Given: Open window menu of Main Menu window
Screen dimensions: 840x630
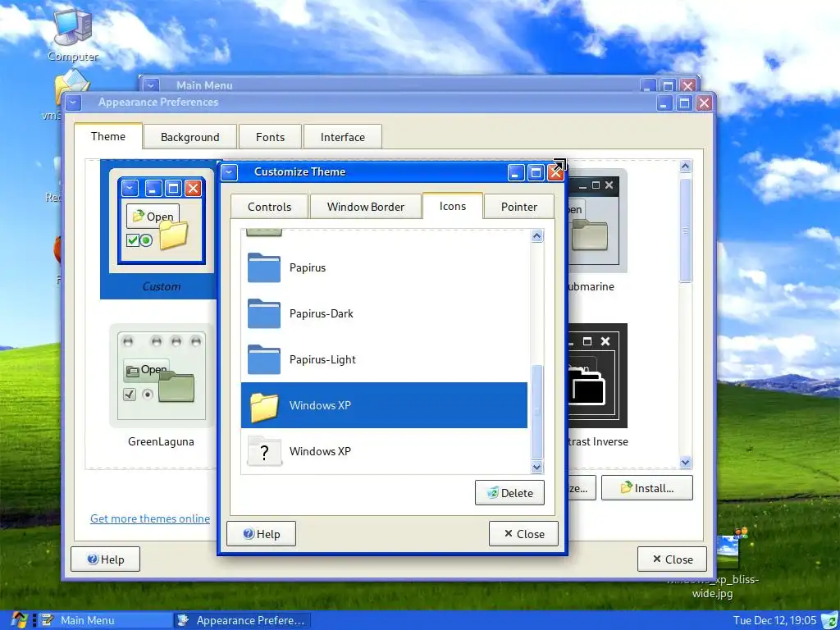Looking at the screenshot, I should pos(152,85).
